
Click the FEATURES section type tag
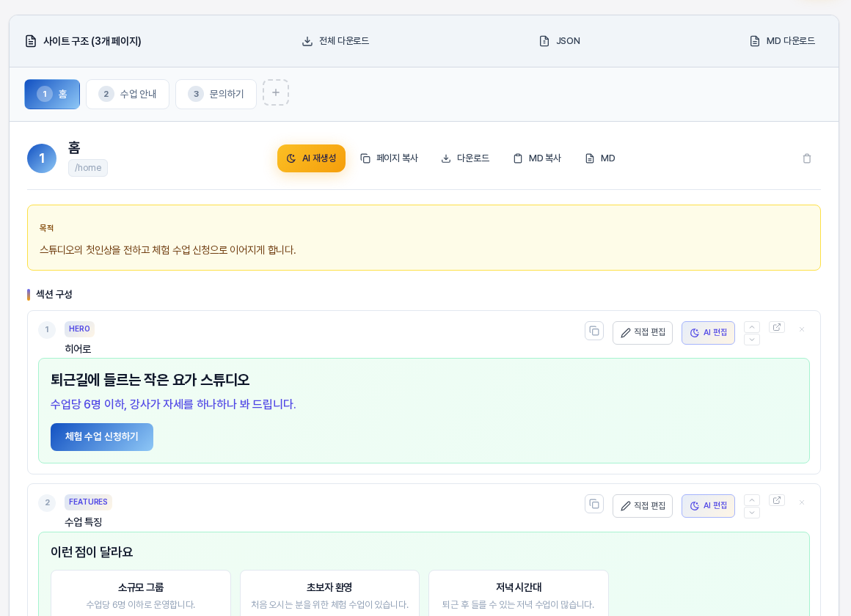(x=88, y=502)
